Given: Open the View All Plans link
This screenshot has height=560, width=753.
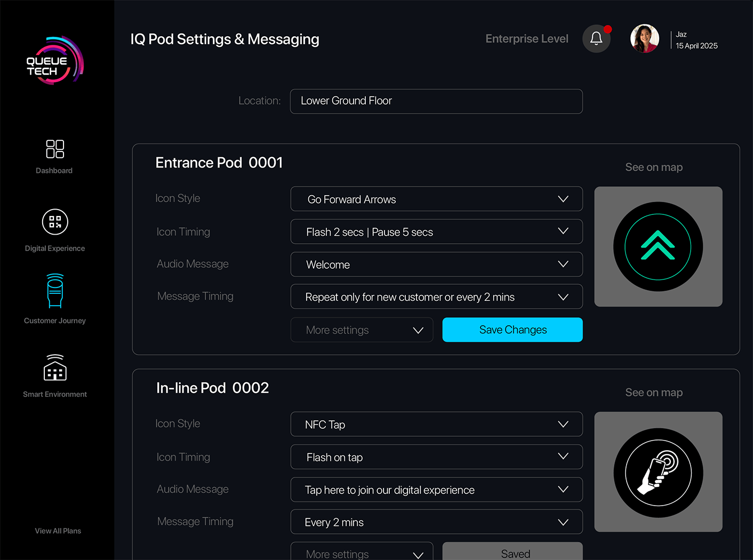Looking at the screenshot, I should click(x=58, y=531).
